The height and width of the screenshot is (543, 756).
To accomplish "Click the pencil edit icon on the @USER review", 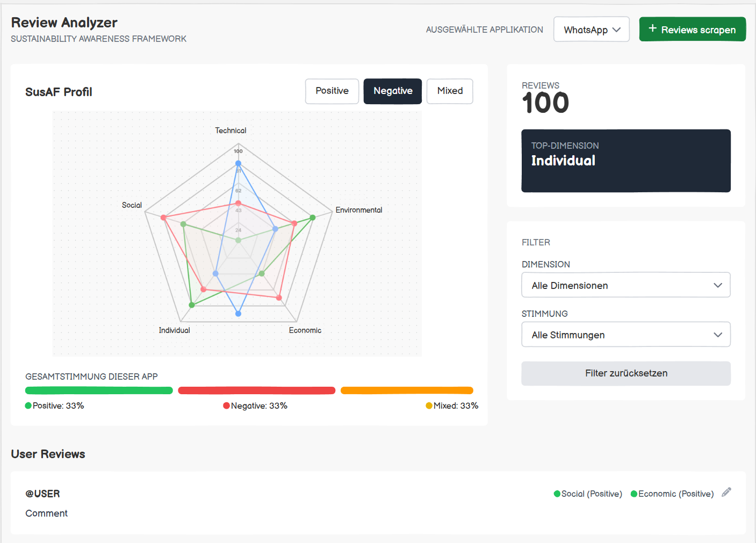I will click(726, 492).
